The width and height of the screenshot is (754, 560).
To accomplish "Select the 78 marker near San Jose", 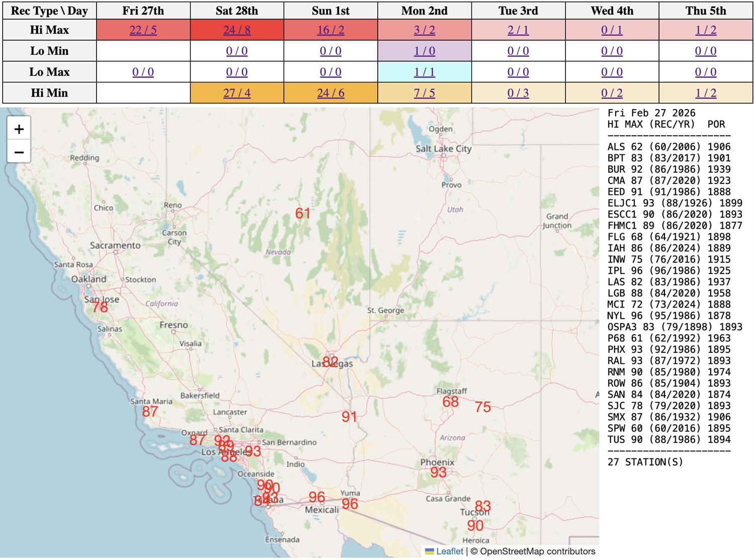I will (100, 307).
